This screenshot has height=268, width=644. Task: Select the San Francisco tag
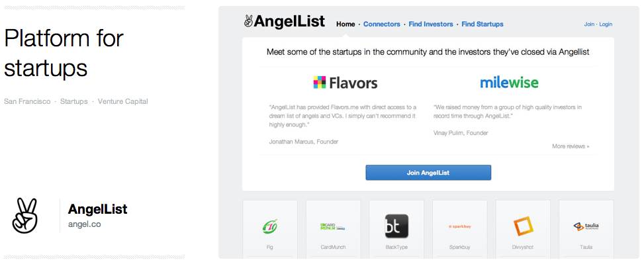point(27,101)
